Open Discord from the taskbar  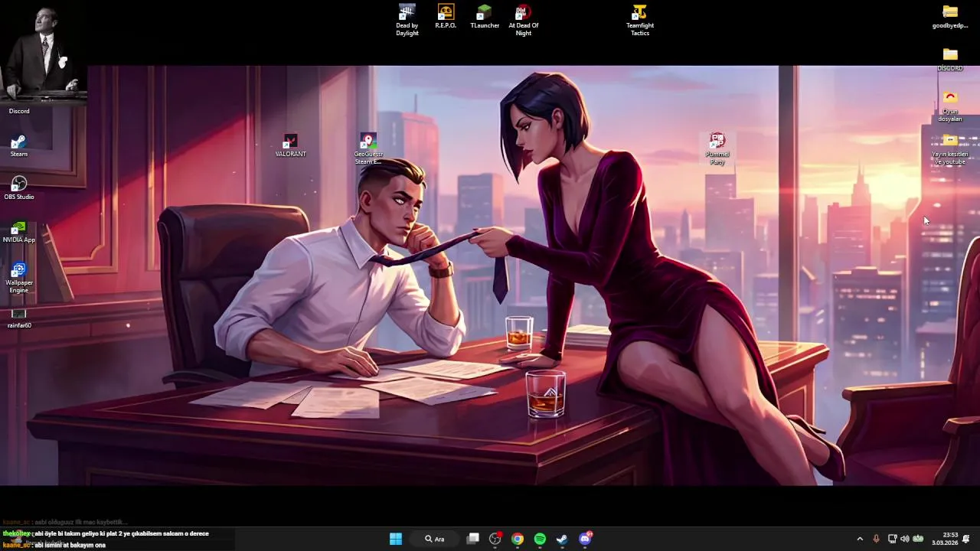(x=585, y=539)
